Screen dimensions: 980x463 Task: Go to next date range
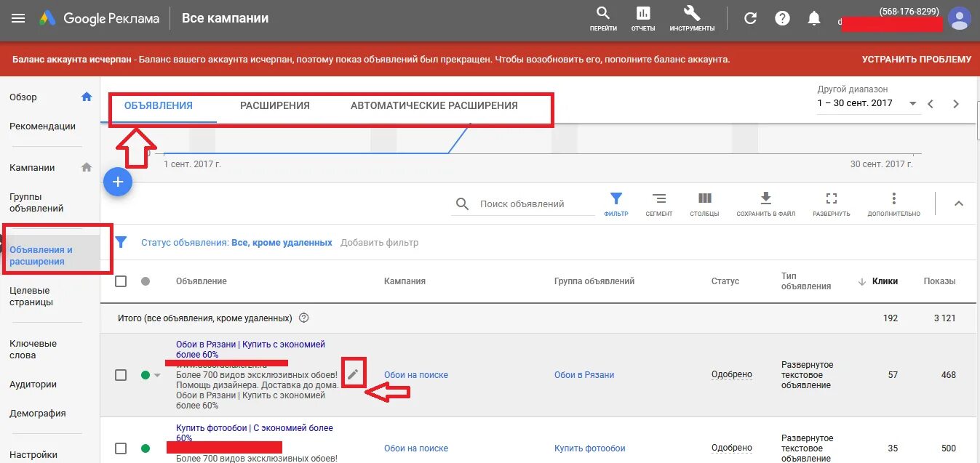956,104
